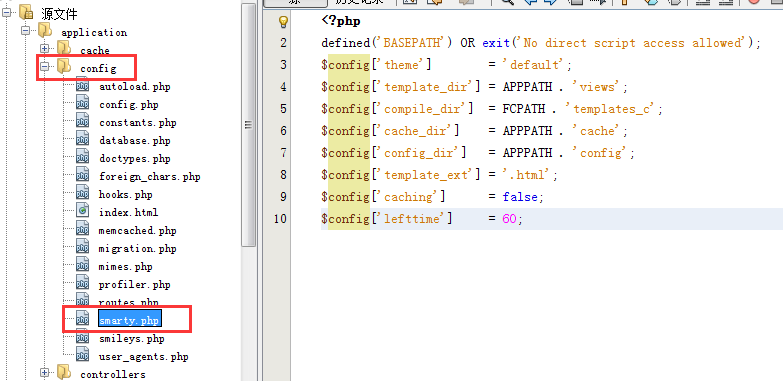Select profiler.php in the tree
783x381 pixels.
135,285
